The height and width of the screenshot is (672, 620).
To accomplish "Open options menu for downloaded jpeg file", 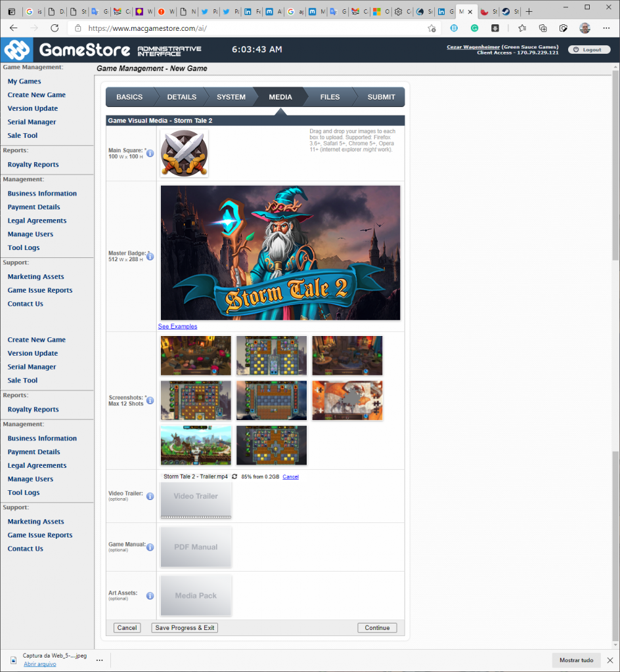I will [99, 660].
